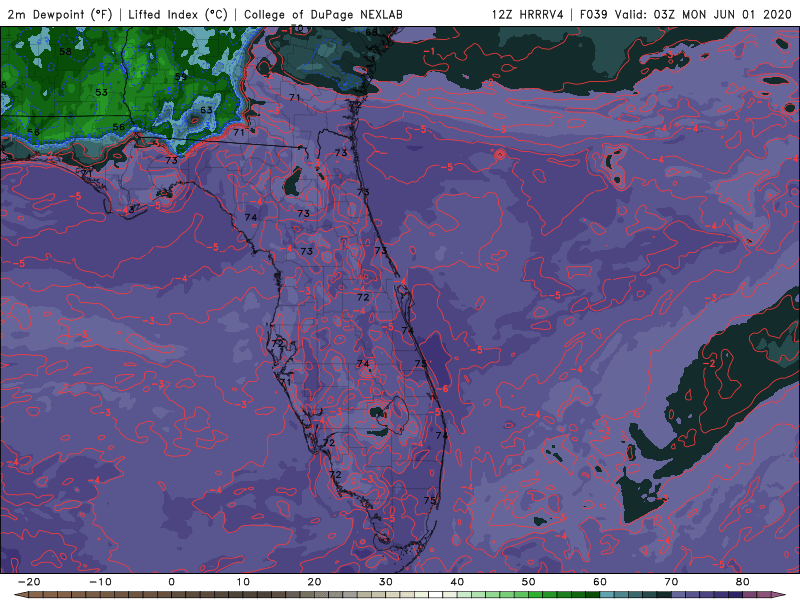
Task: Click the 'Lifted Index (°C)' title text
Action: pos(178,14)
